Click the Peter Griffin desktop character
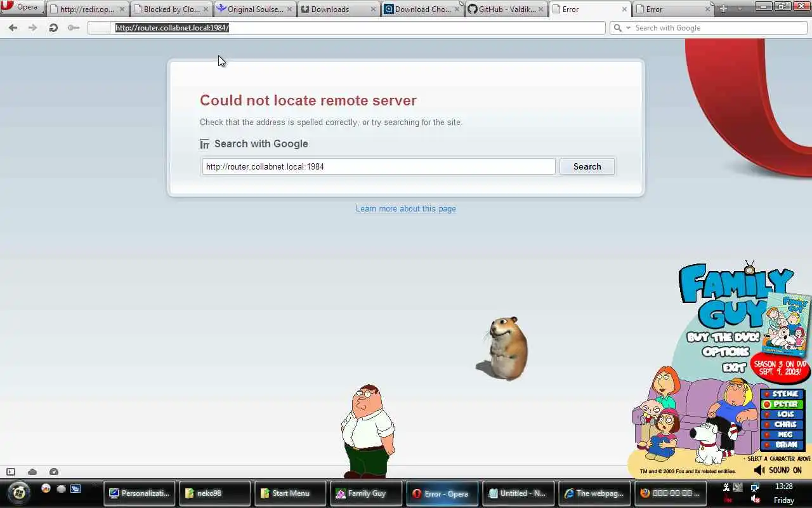The image size is (812, 508). [x=368, y=432]
